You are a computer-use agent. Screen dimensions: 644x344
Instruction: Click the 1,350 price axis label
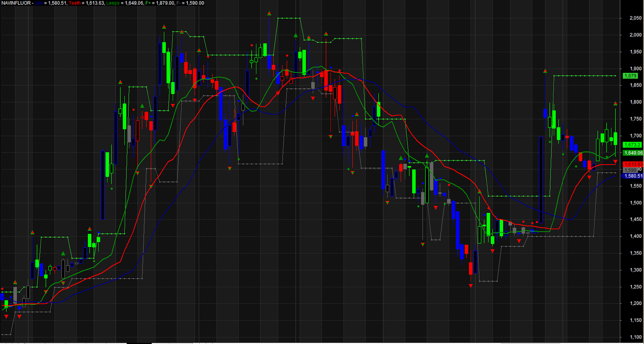[636, 253]
